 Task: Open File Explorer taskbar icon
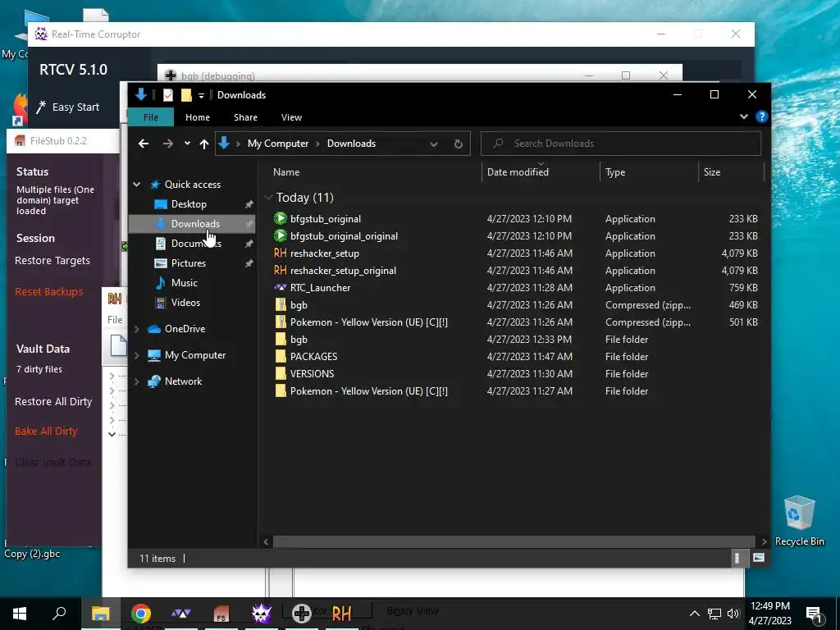click(x=100, y=614)
